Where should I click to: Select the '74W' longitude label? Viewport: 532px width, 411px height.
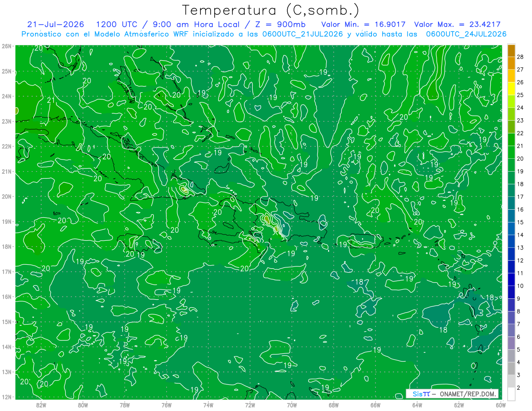(x=208, y=404)
